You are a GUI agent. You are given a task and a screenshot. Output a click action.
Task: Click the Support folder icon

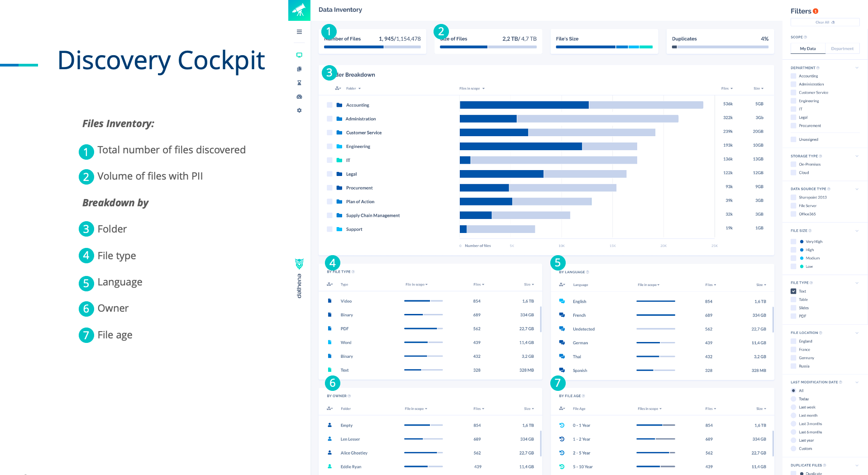(339, 229)
